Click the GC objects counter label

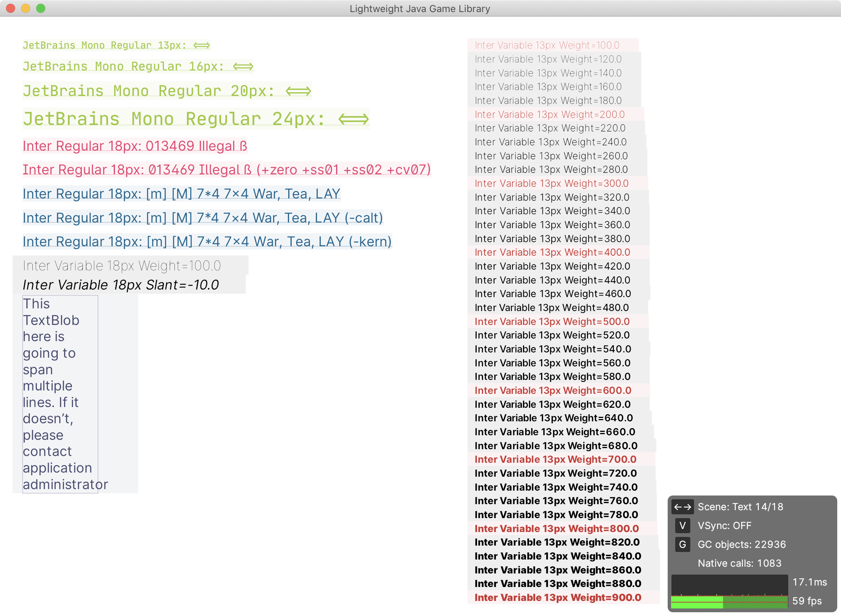click(x=742, y=544)
